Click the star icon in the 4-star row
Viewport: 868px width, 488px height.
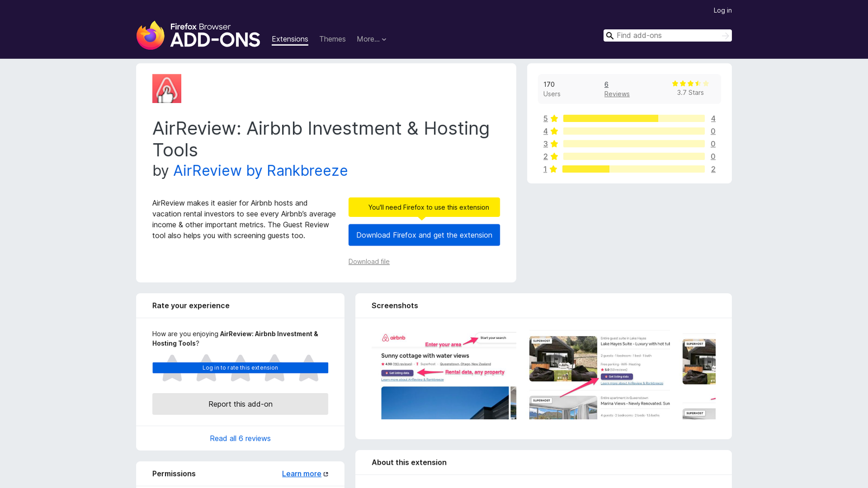click(x=554, y=131)
